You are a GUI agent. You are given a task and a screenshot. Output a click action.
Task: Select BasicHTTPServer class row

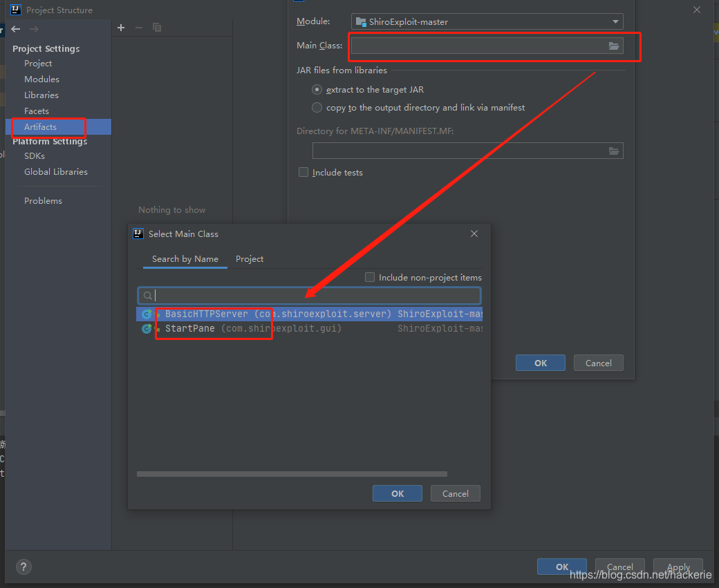310,314
